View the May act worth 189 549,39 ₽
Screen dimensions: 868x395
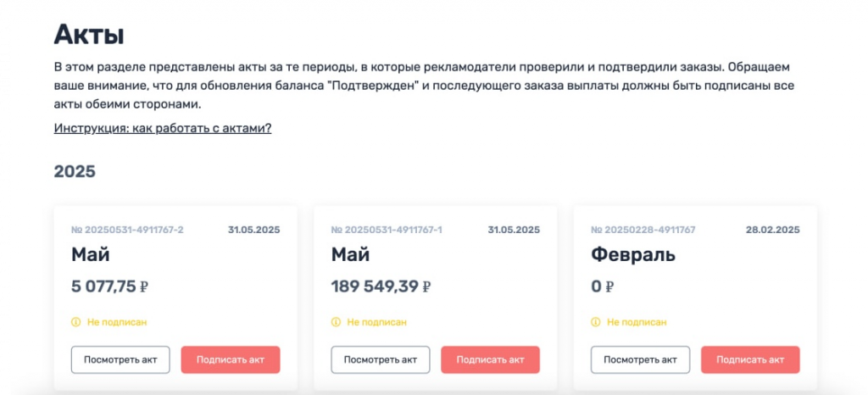coord(380,359)
